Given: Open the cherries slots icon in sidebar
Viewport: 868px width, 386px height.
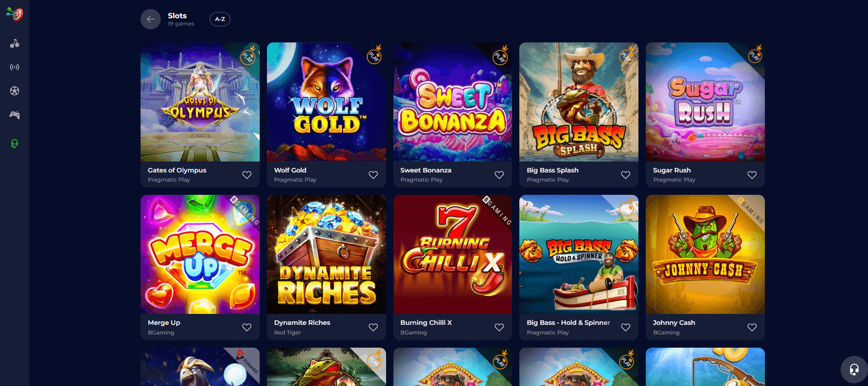Looking at the screenshot, I should pos(15,43).
